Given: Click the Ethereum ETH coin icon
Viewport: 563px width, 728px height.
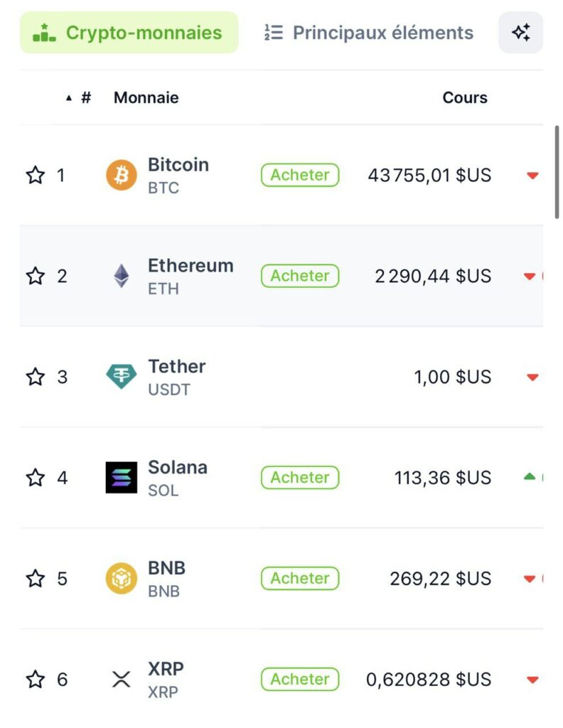Looking at the screenshot, I should [123, 276].
